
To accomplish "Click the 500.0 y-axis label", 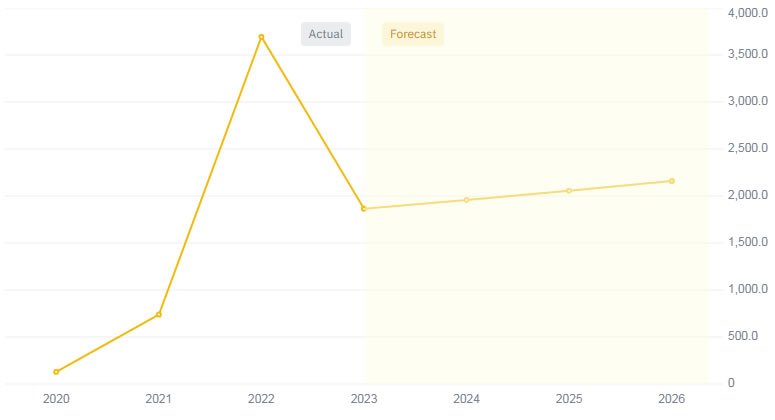I will (743, 336).
